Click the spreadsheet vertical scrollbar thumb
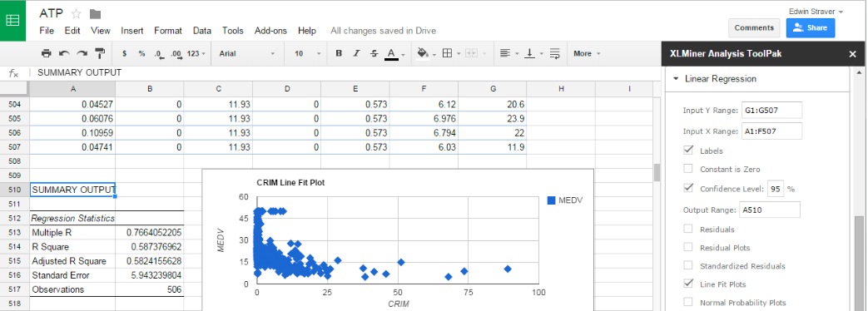 coord(657,173)
